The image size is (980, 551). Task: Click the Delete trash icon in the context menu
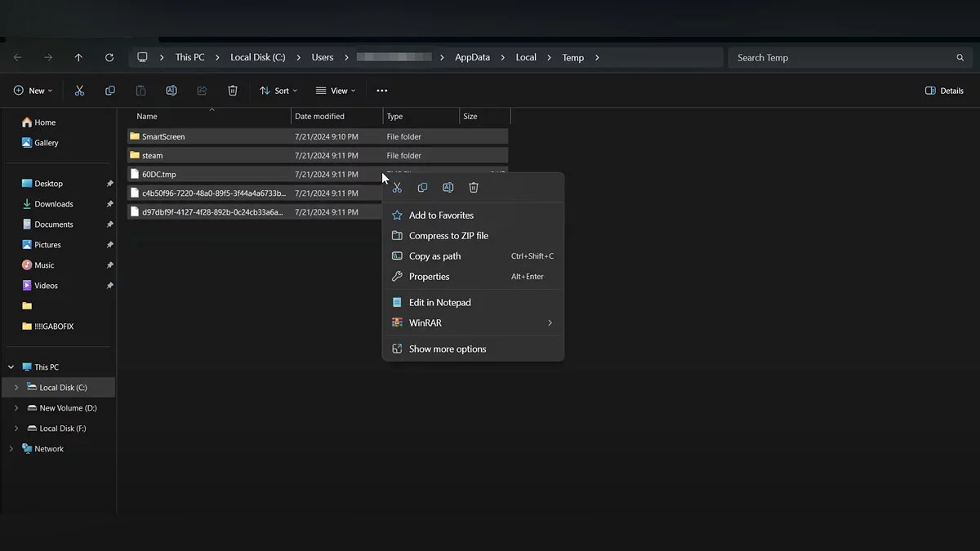[474, 188]
